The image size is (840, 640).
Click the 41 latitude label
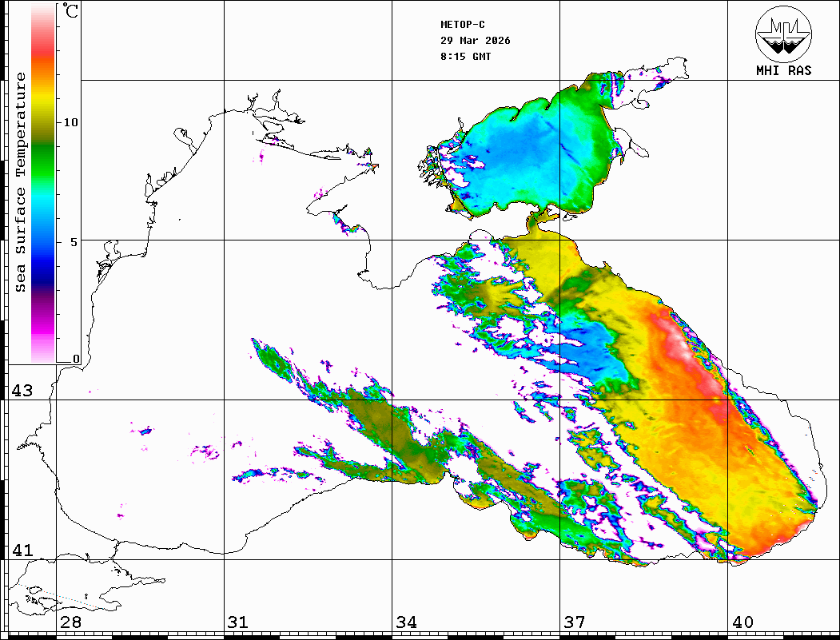pos(22,551)
